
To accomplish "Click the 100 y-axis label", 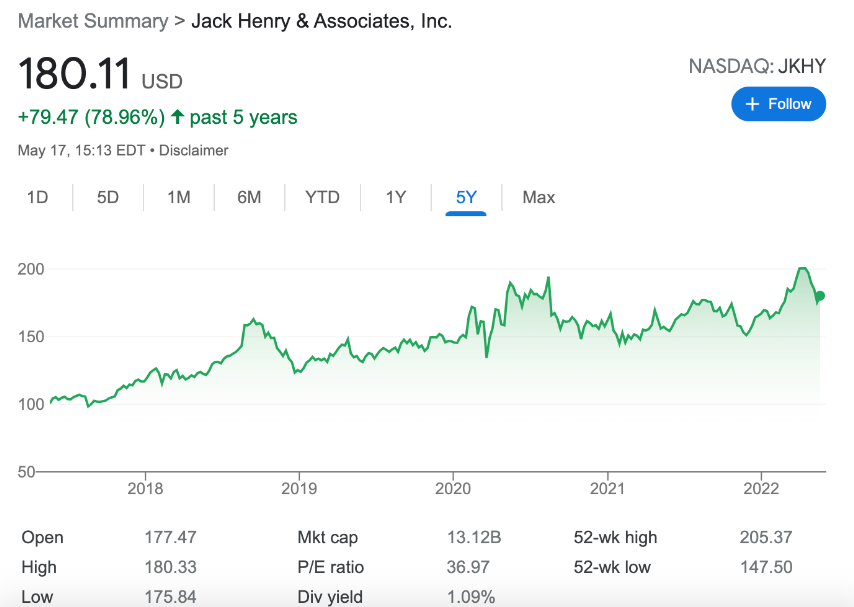I will [31, 404].
